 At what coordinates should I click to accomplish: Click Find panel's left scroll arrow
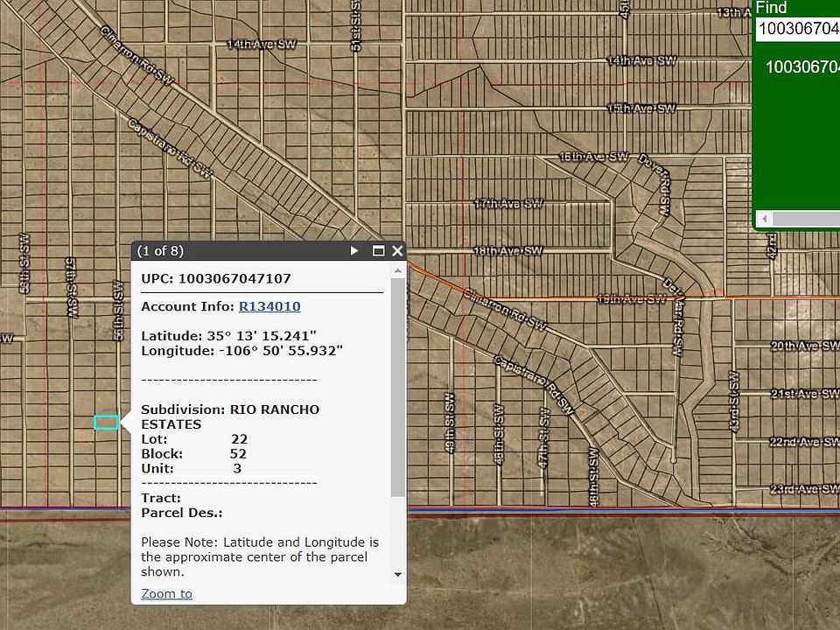click(x=766, y=219)
